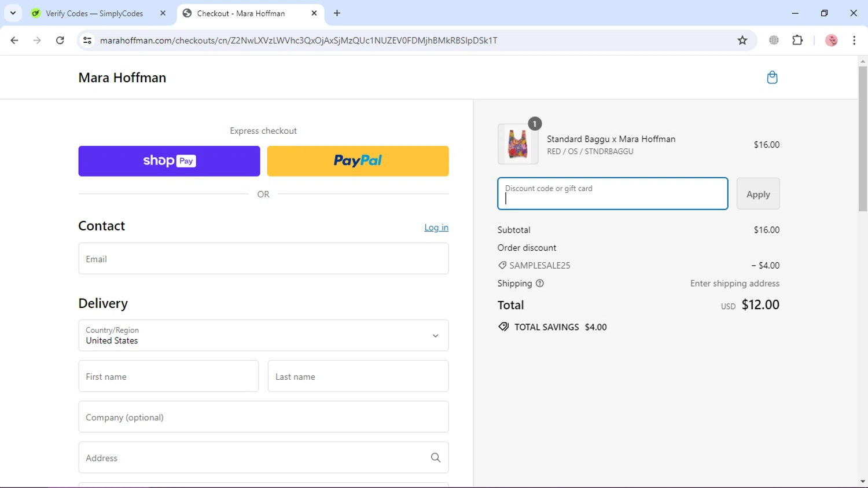Open the Chrome three-dot menu
This screenshot has width=868, height=488.
click(854, 41)
